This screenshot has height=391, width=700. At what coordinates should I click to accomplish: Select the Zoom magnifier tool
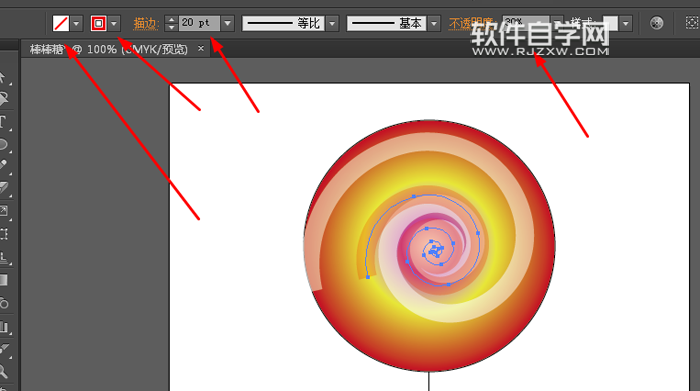(4, 371)
